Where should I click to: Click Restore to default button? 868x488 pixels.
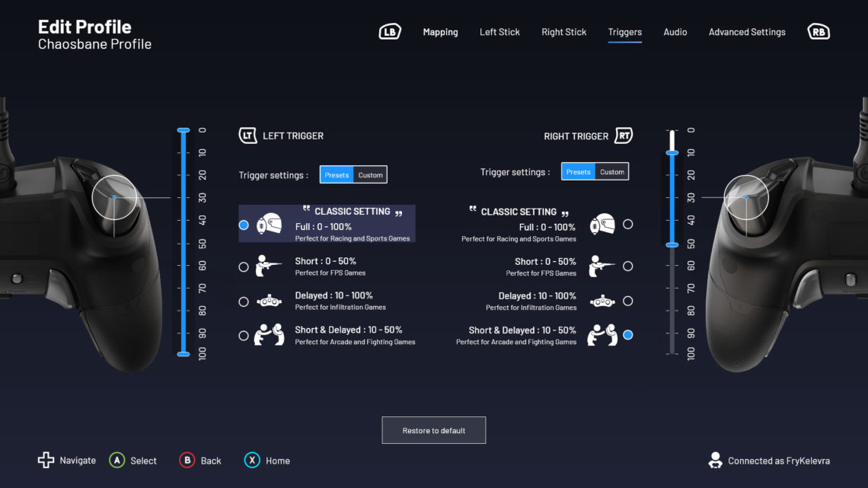coord(433,430)
